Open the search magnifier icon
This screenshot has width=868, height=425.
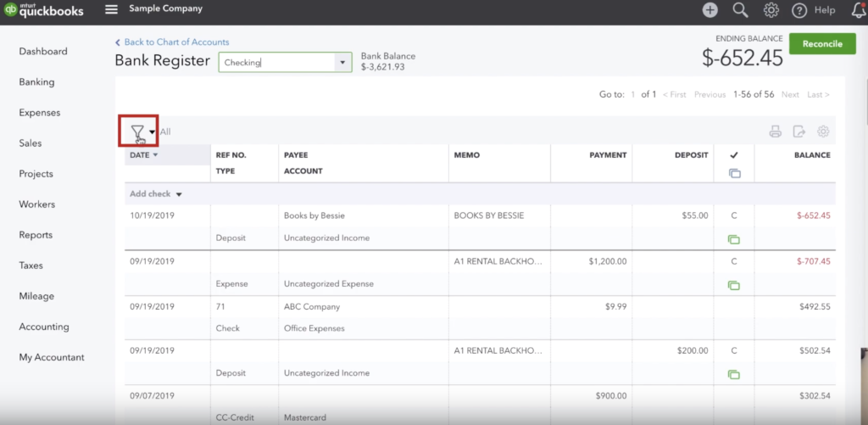(740, 10)
